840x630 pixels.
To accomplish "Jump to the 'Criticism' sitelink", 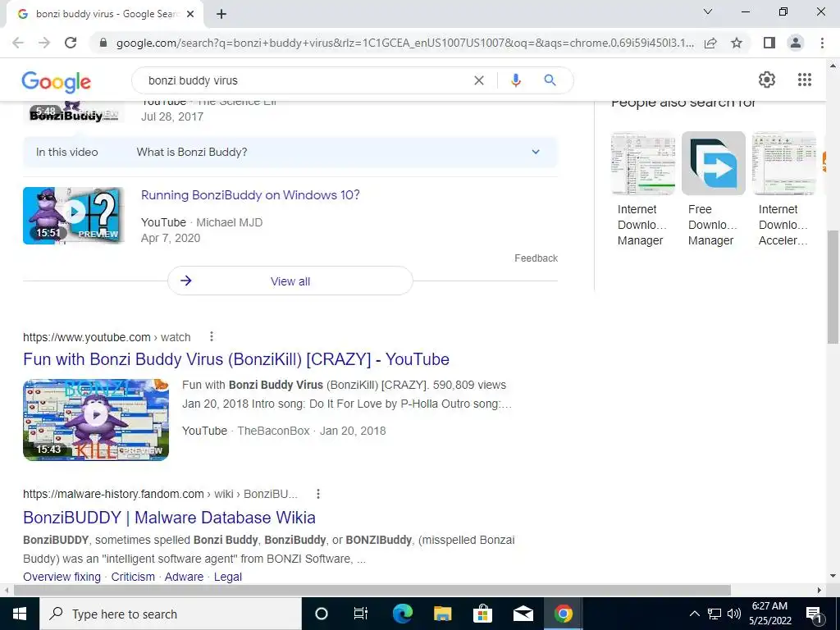I will click(133, 577).
